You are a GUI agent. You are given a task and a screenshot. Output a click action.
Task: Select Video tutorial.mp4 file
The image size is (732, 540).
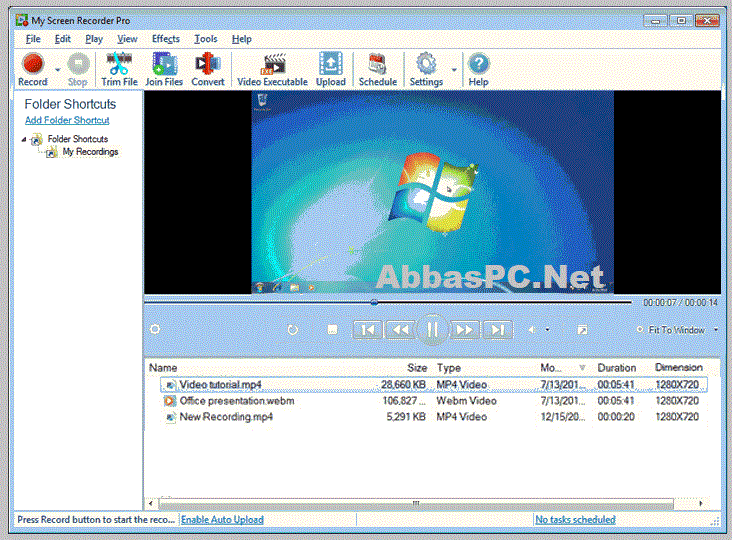pos(434,385)
